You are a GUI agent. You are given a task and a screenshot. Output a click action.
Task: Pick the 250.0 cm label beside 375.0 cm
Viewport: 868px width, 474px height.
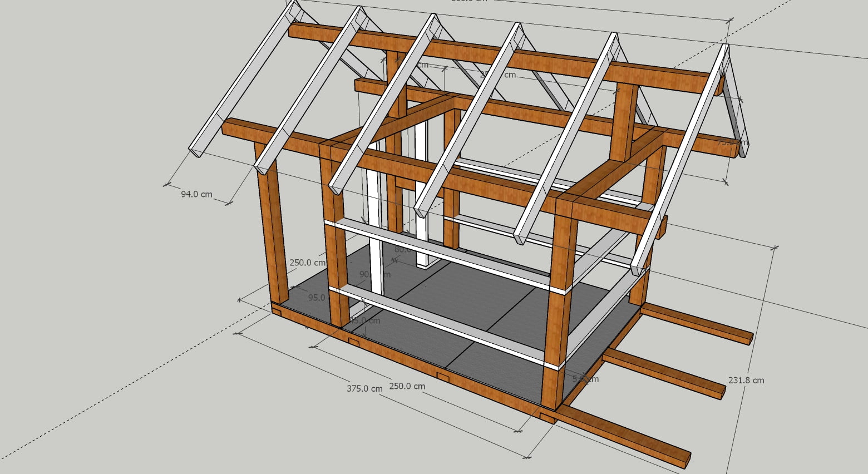(407, 386)
